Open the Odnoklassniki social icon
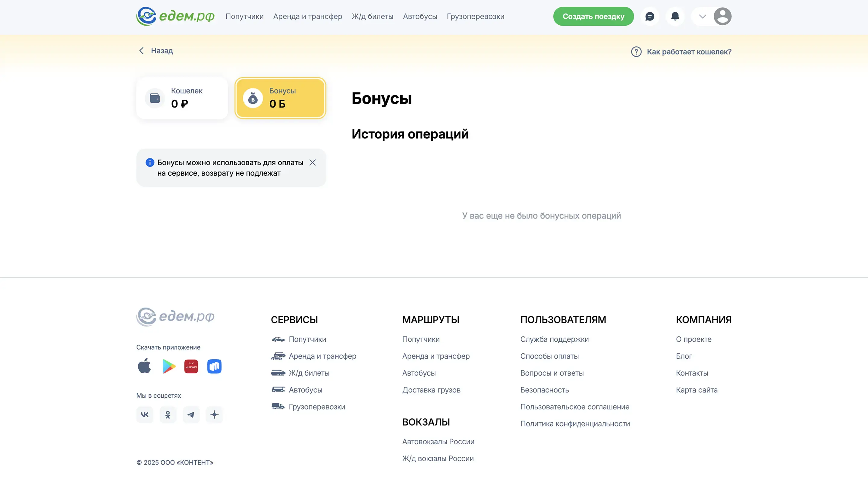This screenshot has width=868, height=488. [x=168, y=414]
